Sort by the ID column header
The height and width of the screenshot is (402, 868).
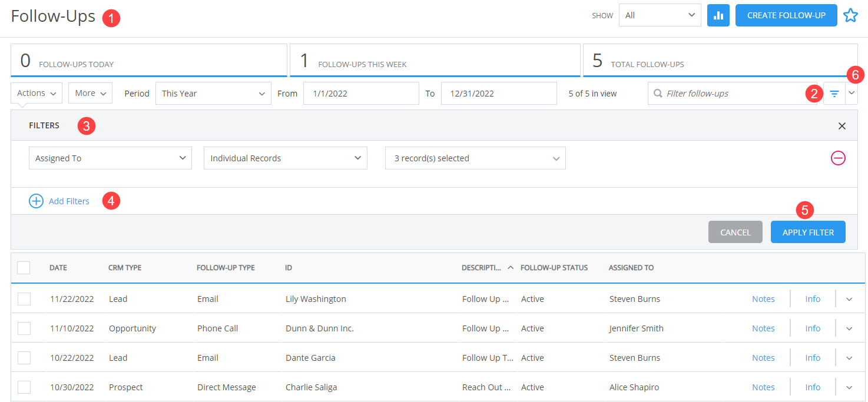click(289, 268)
